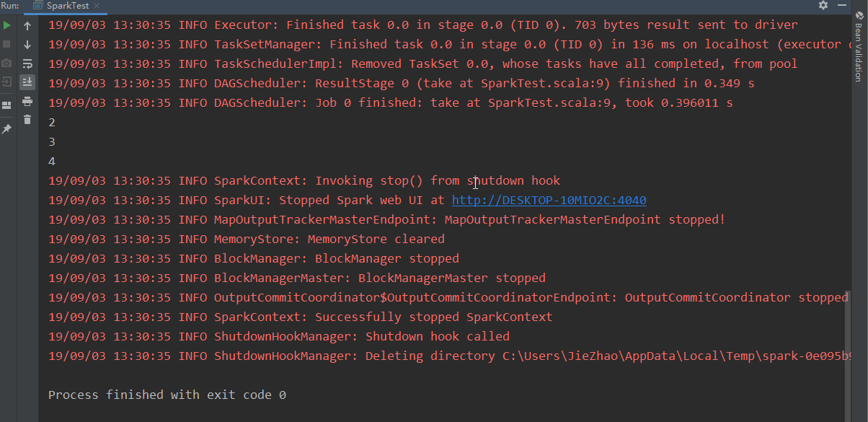Viewport: 868px width, 422px height.
Task: Jump up the stack trace with the up arrow
Action: tap(27, 26)
